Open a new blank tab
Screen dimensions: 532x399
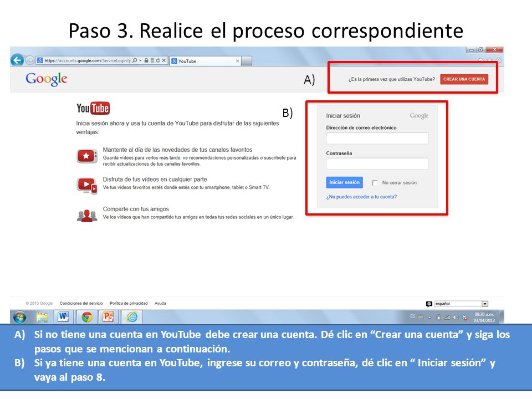(247, 61)
